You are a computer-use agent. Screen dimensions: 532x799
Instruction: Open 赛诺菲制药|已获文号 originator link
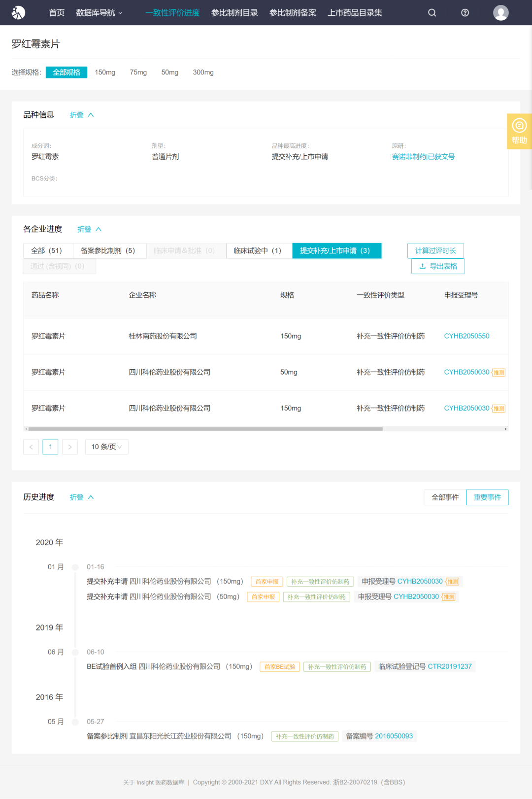423,157
